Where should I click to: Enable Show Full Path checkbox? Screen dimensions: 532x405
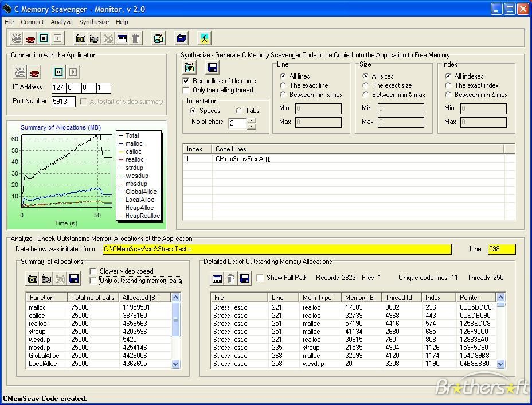tap(260, 278)
